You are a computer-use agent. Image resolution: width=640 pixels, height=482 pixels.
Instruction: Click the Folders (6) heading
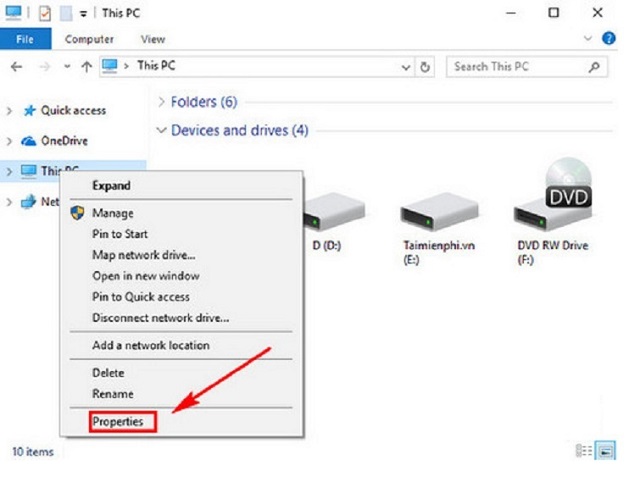click(204, 102)
